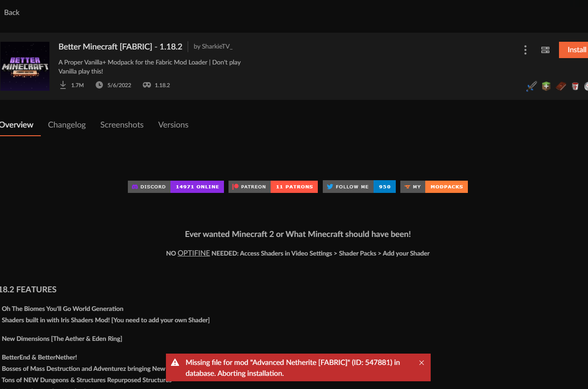
Task: Open the three-dot options menu
Action: 525,50
